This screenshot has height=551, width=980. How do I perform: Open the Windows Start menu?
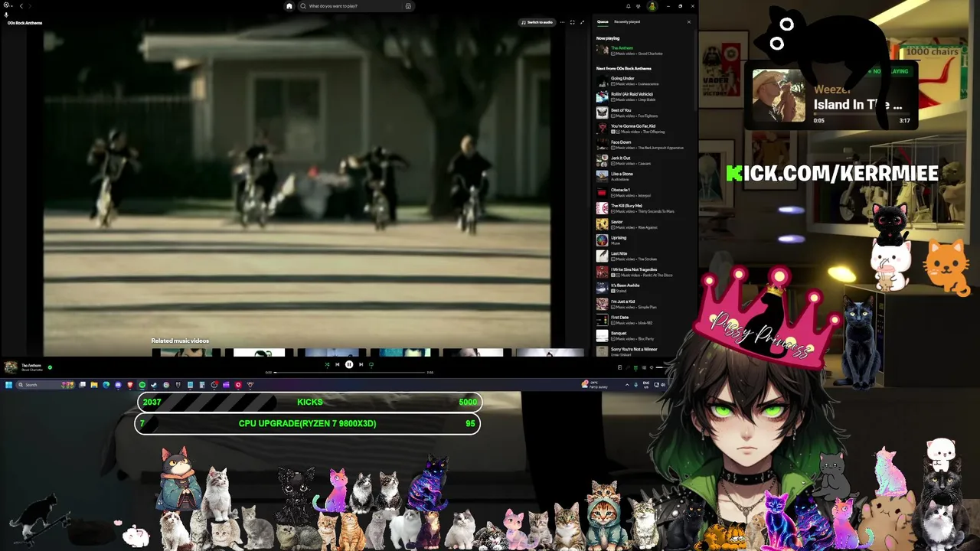click(x=9, y=385)
